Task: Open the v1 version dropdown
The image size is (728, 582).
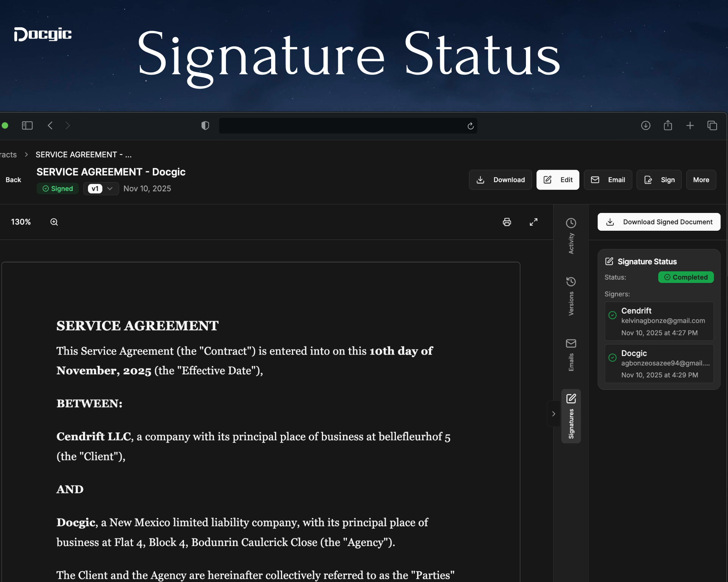Action: tap(101, 189)
